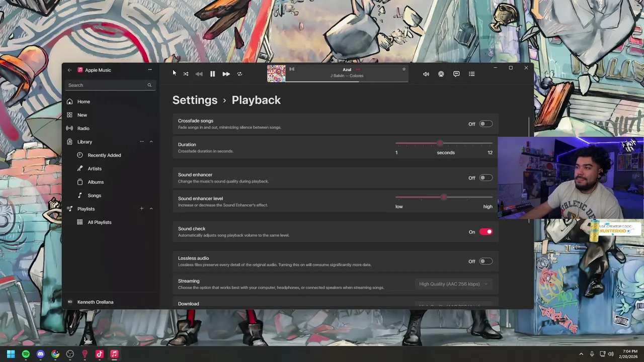Image resolution: width=644 pixels, height=362 pixels.
Task: Show hidden system tray icons
Action: pyautogui.click(x=581, y=354)
